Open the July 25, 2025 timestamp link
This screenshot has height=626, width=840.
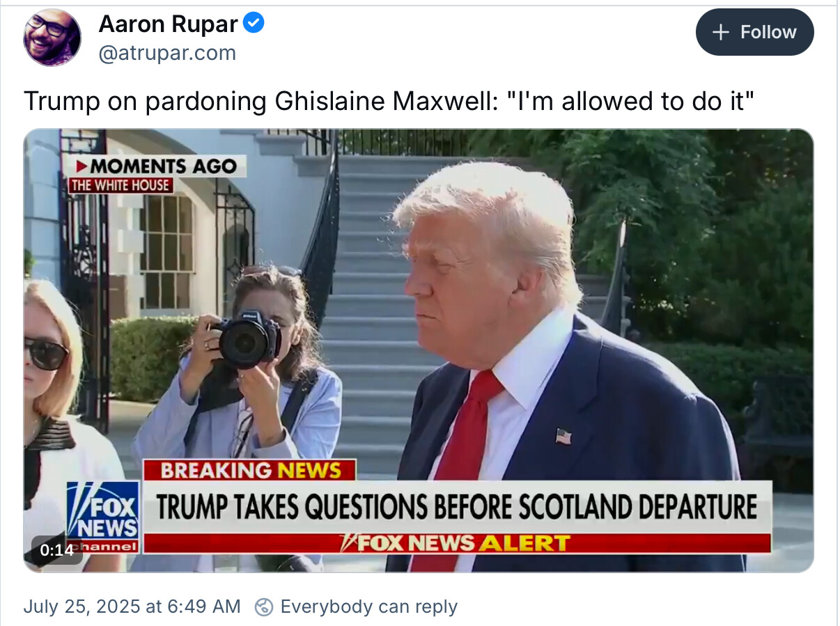pyautogui.click(x=132, y=607)
